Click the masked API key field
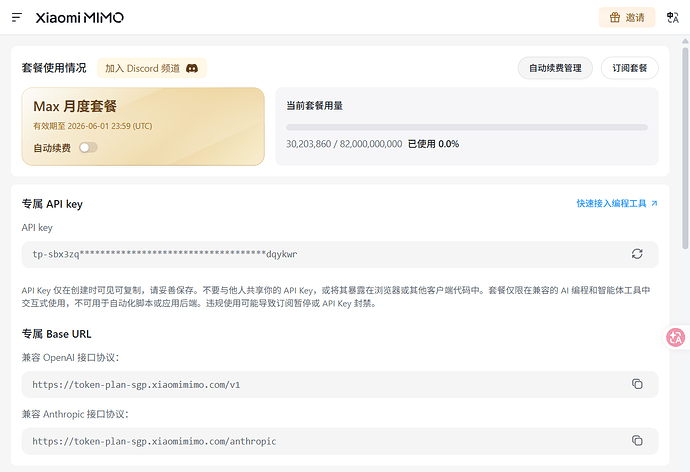This screenshot has height=472, width=690. (x=340, y=254)
